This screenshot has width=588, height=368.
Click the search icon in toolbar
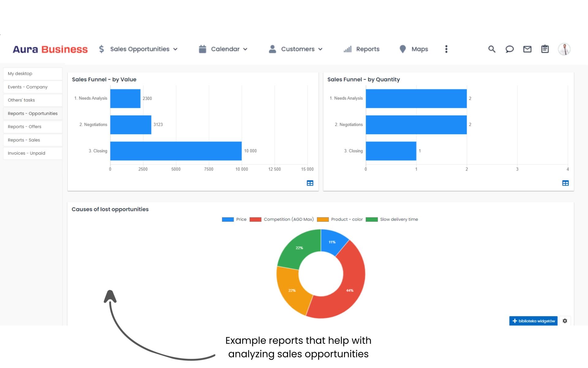(x=492, y=49)
